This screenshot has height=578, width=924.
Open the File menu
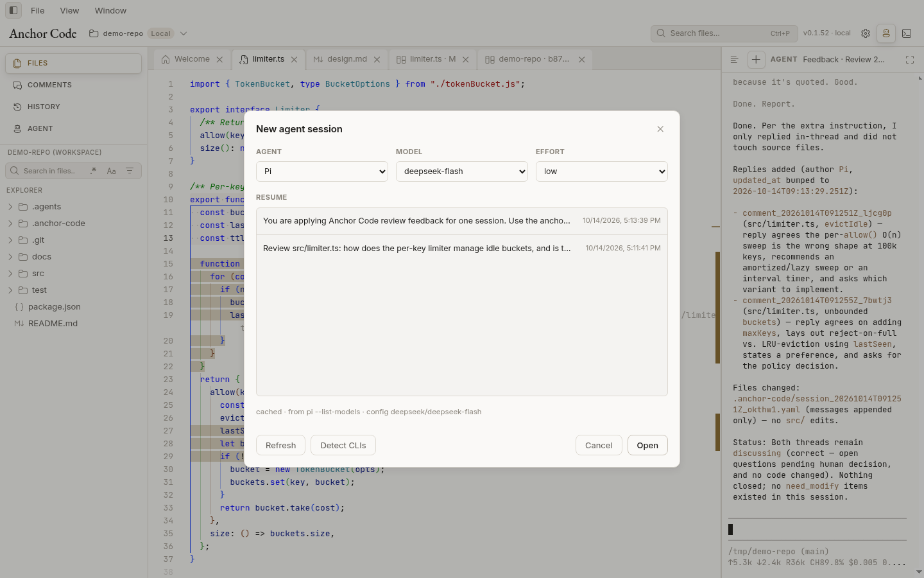(38, 10)
